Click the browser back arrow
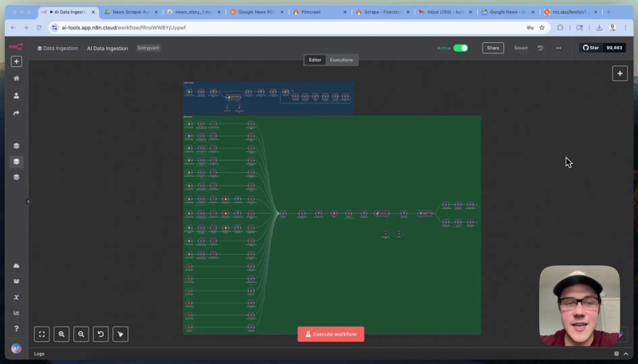Screen dimensions: 638x364 [x=13, y=28]
